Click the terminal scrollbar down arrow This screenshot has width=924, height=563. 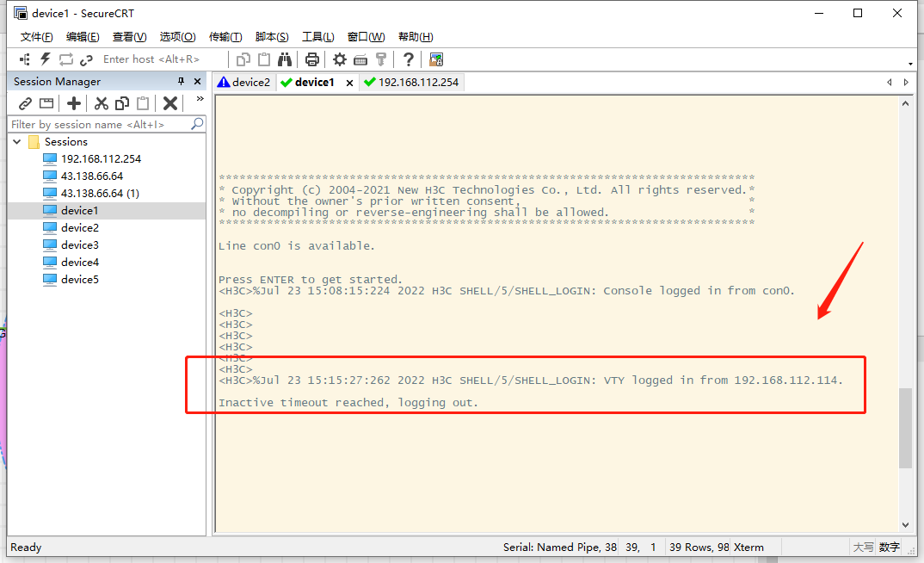905,524
